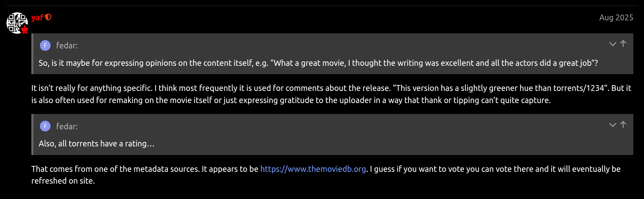Click the 'refreshed on site.' closing text
Viewport: 644px width, 199px height.
(63, 181)
